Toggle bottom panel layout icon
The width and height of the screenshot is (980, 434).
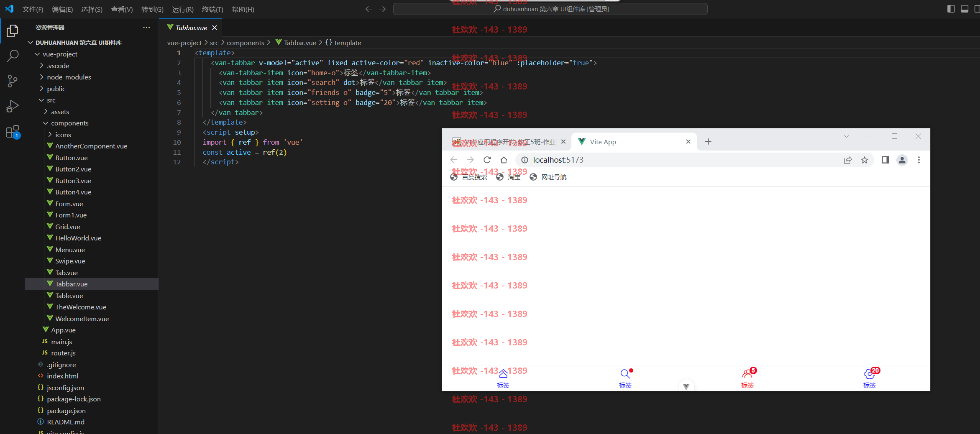tap(965, 9)
